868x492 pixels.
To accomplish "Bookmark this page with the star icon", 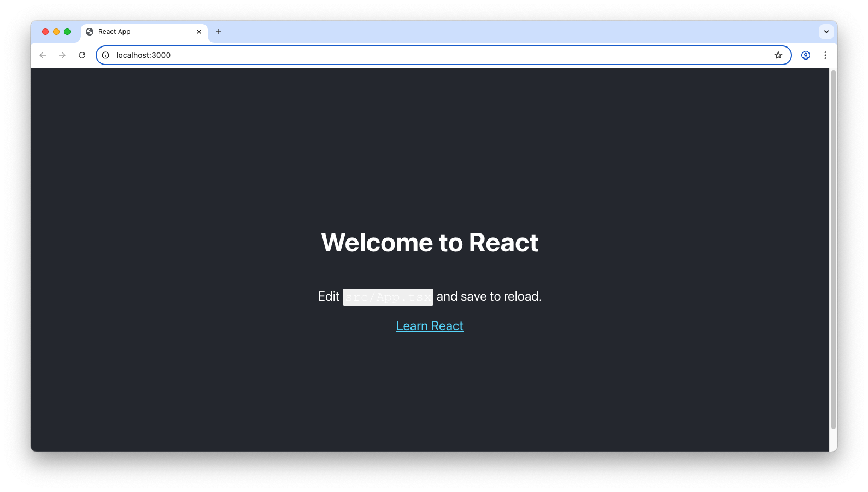I will point(778,55).
